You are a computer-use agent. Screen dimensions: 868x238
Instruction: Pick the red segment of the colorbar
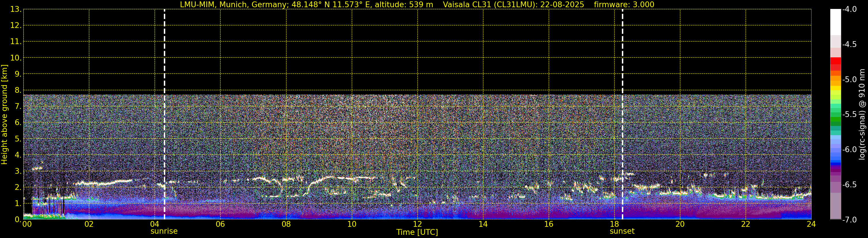tap(835, 62)
